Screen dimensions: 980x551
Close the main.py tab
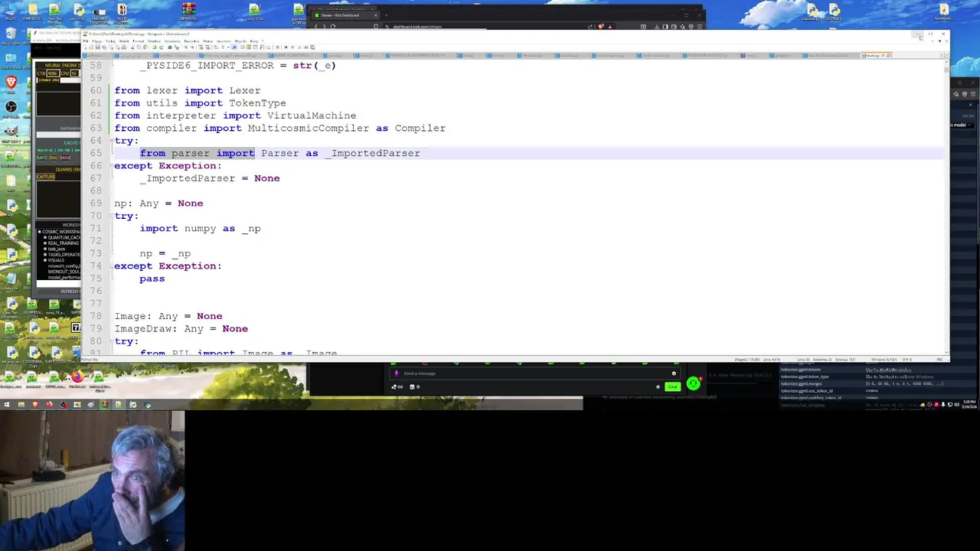(x=888, y=55)
